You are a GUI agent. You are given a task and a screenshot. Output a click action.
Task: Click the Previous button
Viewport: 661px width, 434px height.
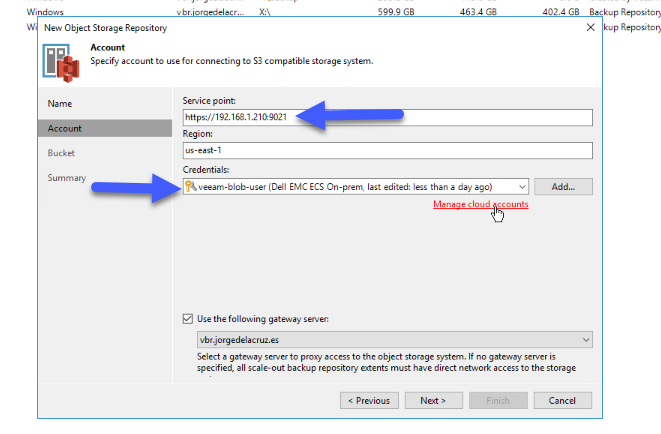pos(369,400)
